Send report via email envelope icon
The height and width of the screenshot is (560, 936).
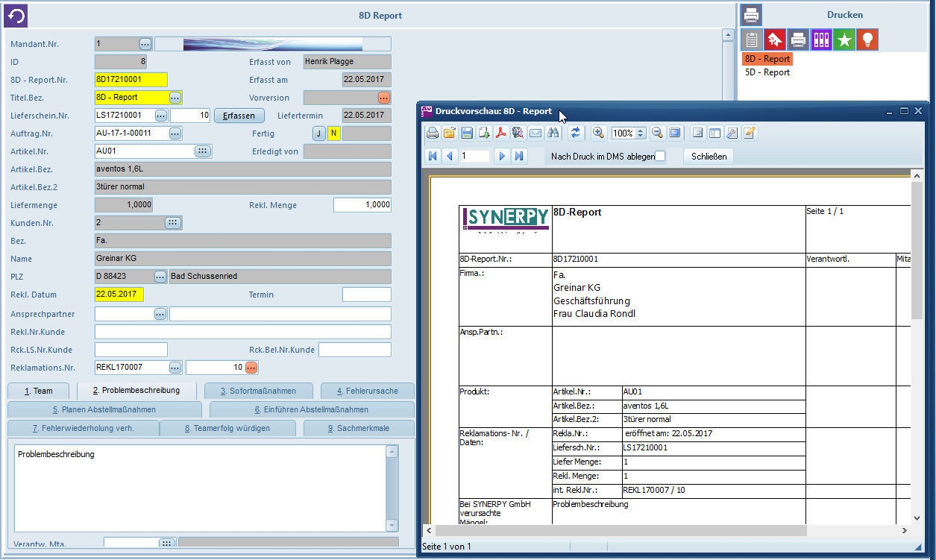pos(535,133)
